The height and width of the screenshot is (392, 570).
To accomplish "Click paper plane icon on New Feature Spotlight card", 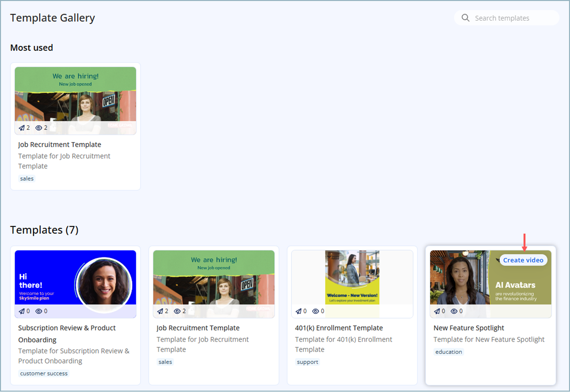I will pos(437,311).
